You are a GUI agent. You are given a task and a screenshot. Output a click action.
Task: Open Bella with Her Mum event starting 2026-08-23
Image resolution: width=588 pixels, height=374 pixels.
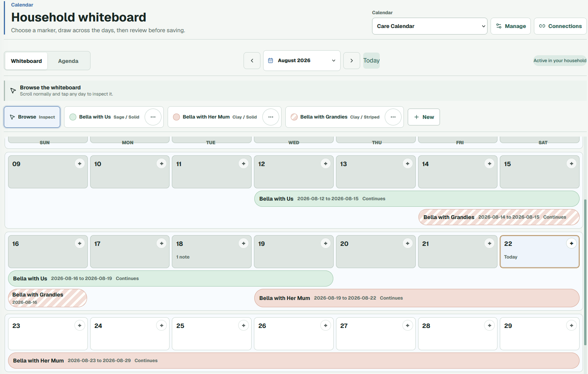tap(294, 361)
